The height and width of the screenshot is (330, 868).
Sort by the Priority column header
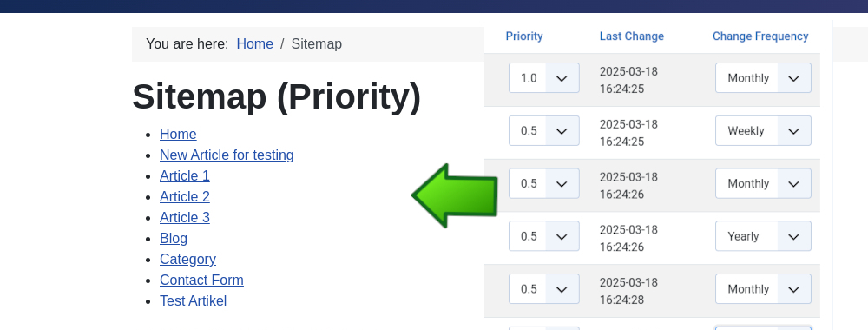[x=524, y=36]
